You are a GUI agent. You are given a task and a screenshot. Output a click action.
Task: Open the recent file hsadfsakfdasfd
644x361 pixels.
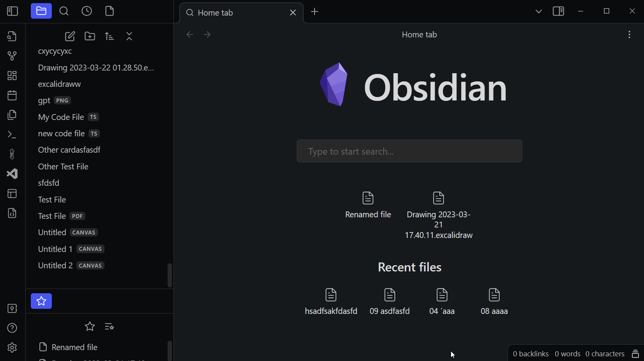pyautogui.click(x=331, y=302)
